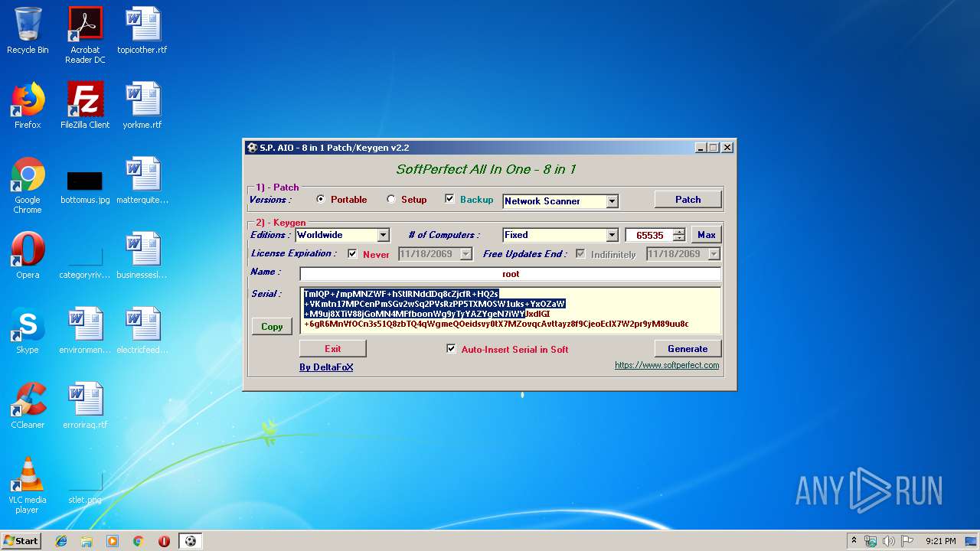Screen dimensions: 980x551
Task: Select the topicother.rtf file icon
Action: point(142,31)
